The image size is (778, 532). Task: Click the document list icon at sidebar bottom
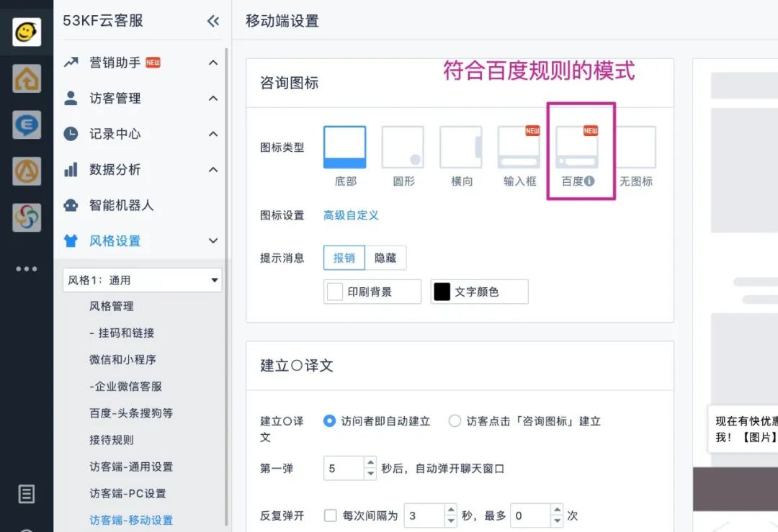tap(27, 494)
